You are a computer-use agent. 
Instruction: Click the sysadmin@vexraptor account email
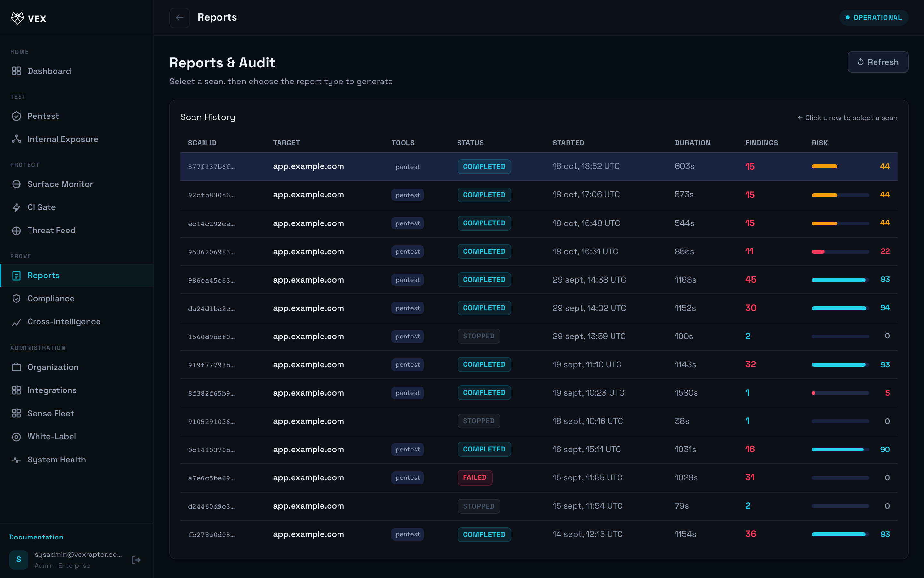point(78,555)
